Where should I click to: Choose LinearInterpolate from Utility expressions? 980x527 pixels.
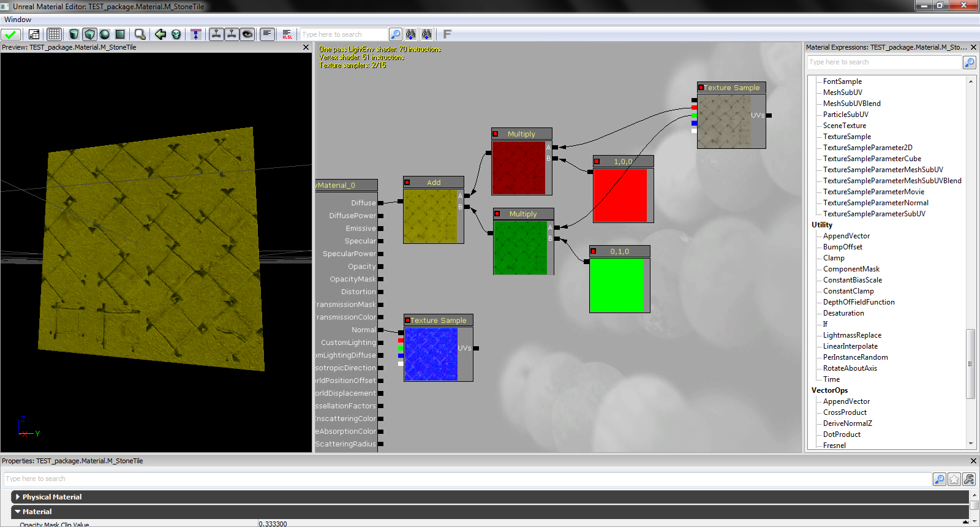[850, 346]
